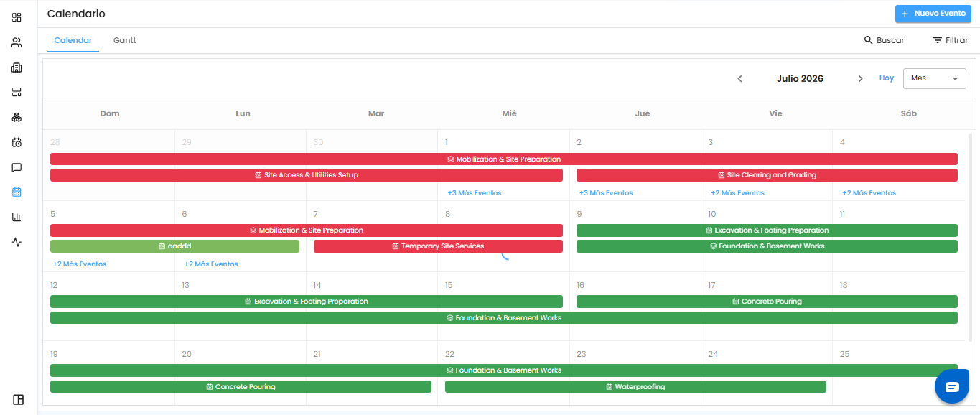Go to previous month with left chevron
This screenshot has height=415, width=980.
(x=740, y=79)
